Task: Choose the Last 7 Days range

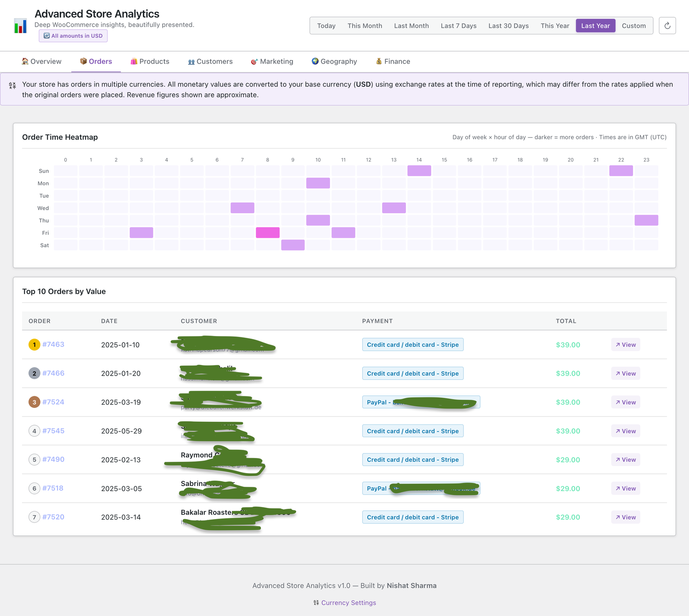Action: click(x=459, y=26)
